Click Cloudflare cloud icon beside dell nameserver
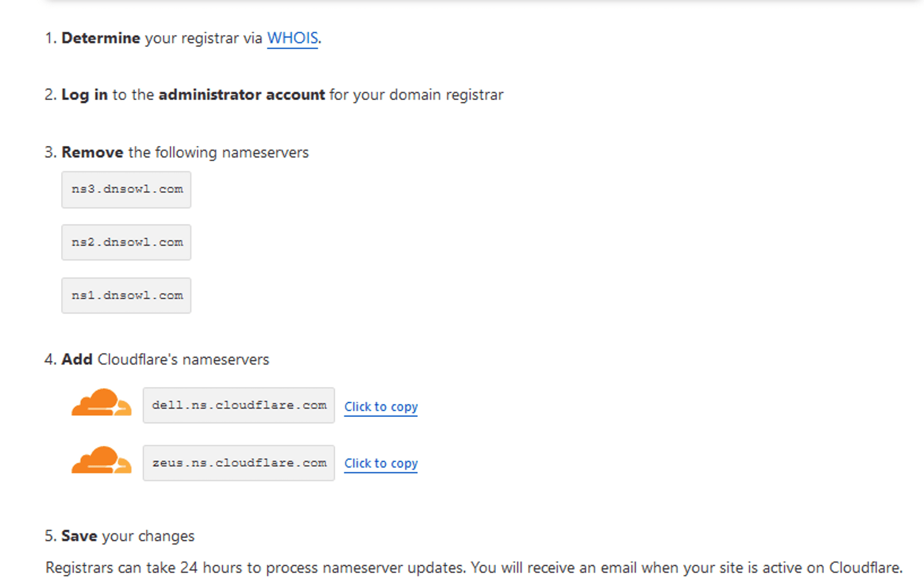This screenshot has width=924, height=586. coord(101,403)
